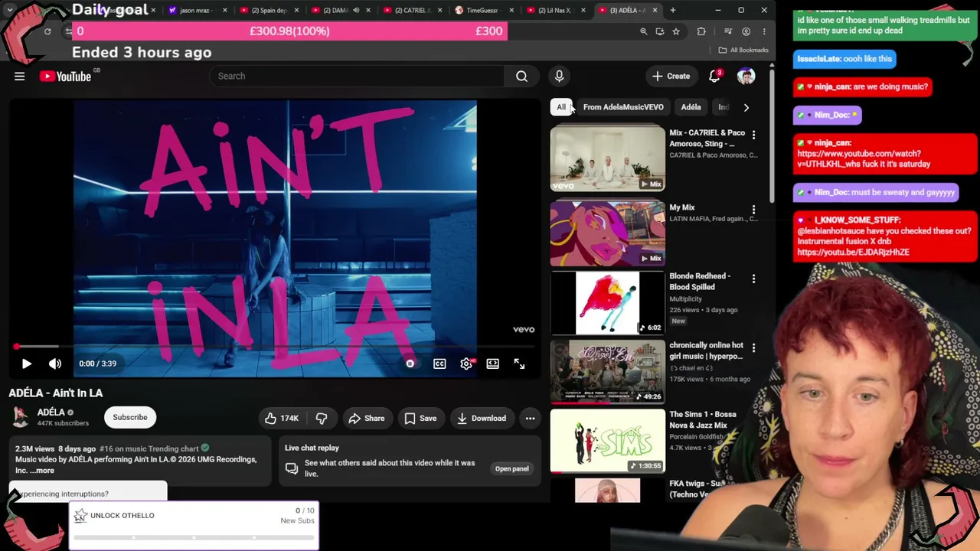Open options for chronically online hot girl video

(753, 347)
